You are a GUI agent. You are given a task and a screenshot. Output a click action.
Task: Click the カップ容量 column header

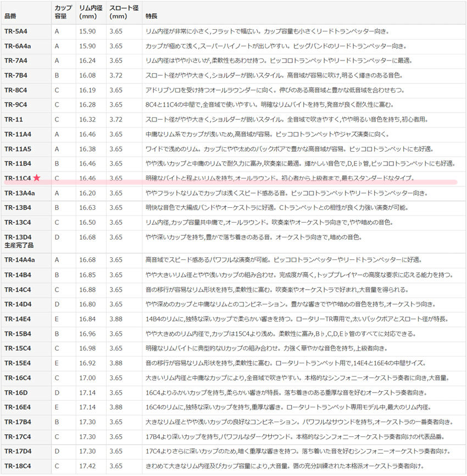63,12
